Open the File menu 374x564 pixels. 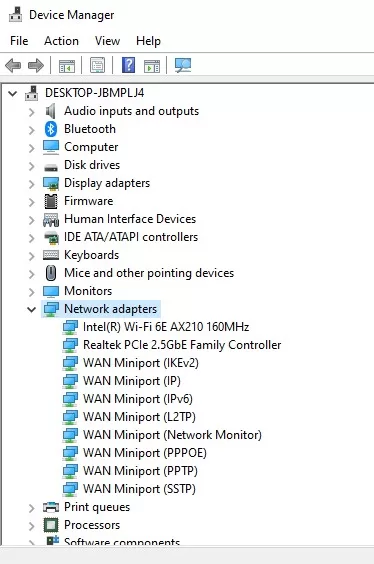click(19, 41)
